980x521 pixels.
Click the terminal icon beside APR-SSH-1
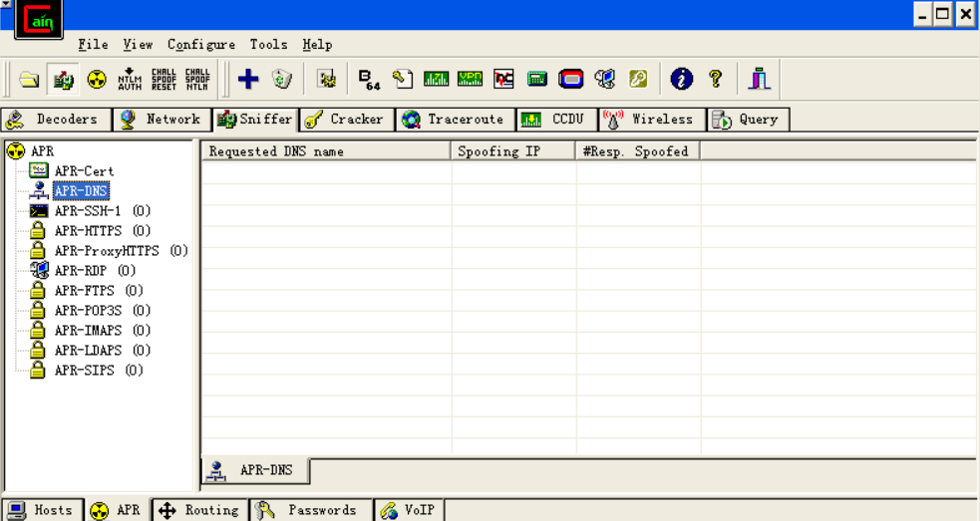(39, 211)
